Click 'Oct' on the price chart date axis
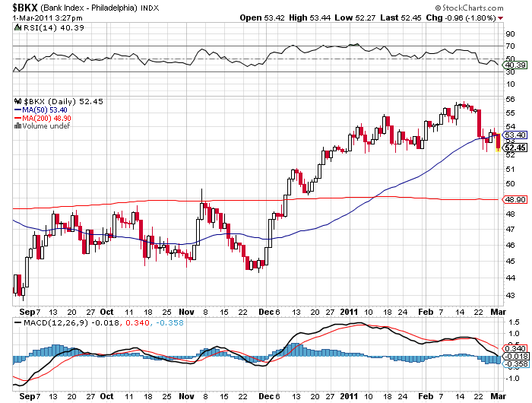 pos(107,312)
